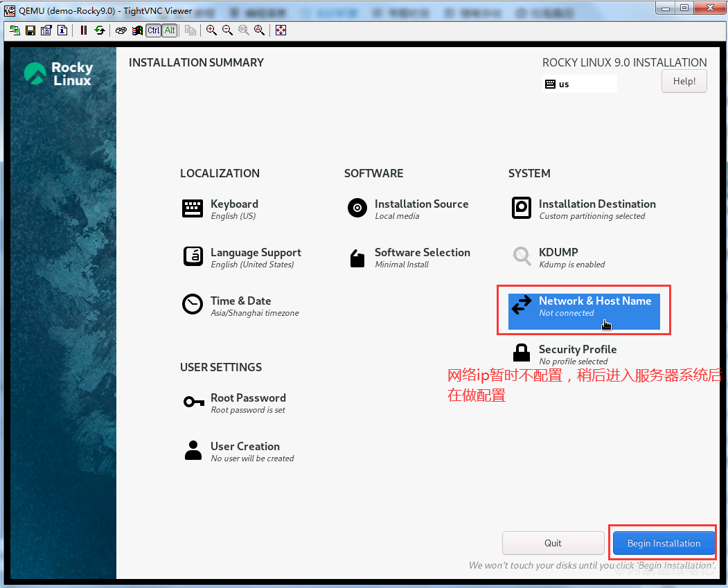Switch the viewer to full screen mode
This screenshot has height=588, width=728.
[x=281, y=30]
